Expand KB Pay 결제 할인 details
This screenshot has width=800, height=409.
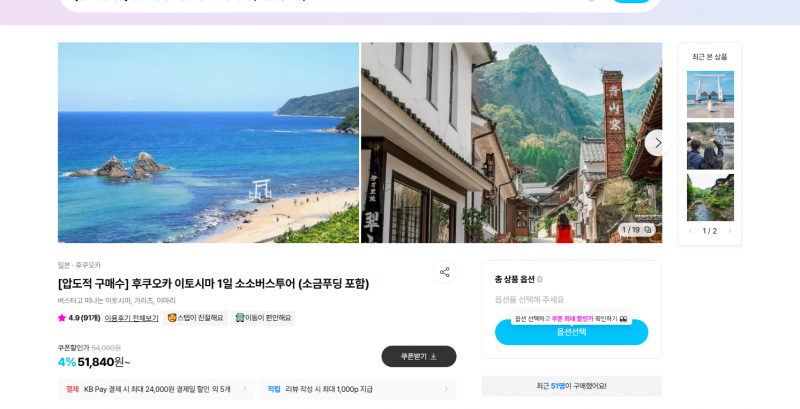coord(156,389)
